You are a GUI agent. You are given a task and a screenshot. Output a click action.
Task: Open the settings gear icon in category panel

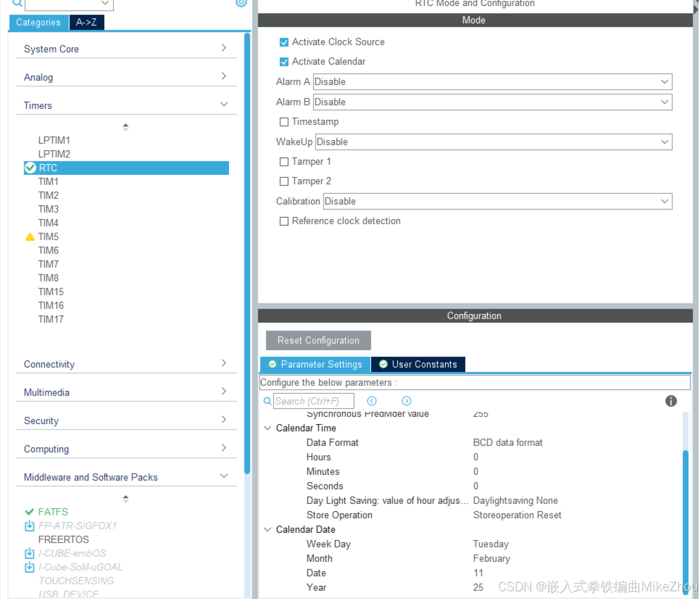click(x=241, y=3)
